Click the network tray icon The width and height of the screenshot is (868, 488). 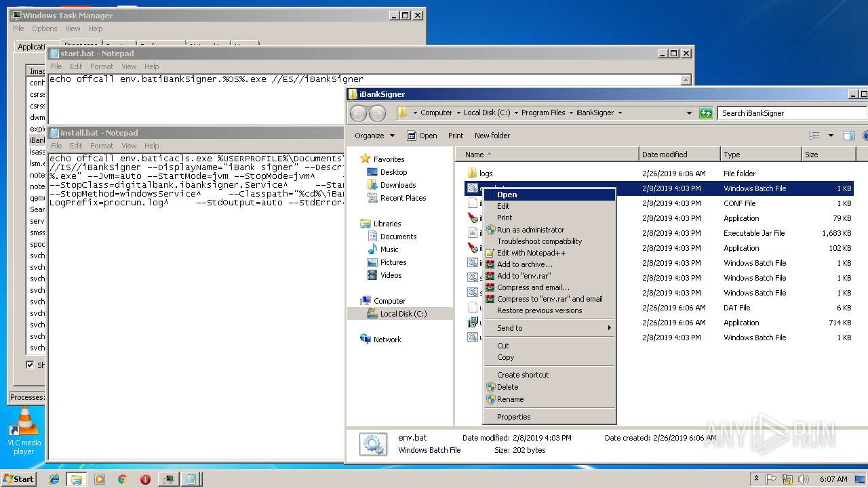[x=786, y=479]
